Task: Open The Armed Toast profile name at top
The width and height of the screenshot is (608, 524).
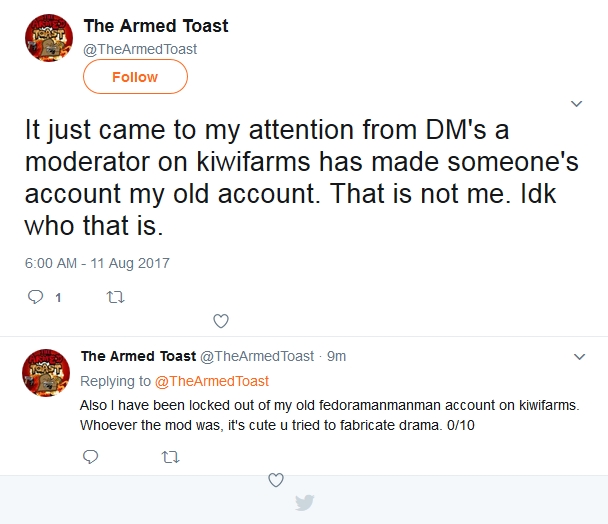Action: (x=156, y=26)
